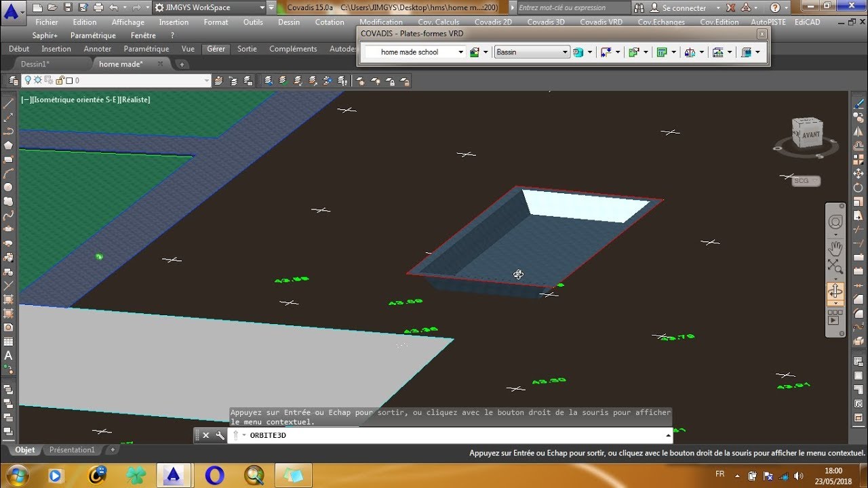Click the viewport label Isométrique orientée S-E
This screenshot has height=488, width=868.
[x=75, y=100]
